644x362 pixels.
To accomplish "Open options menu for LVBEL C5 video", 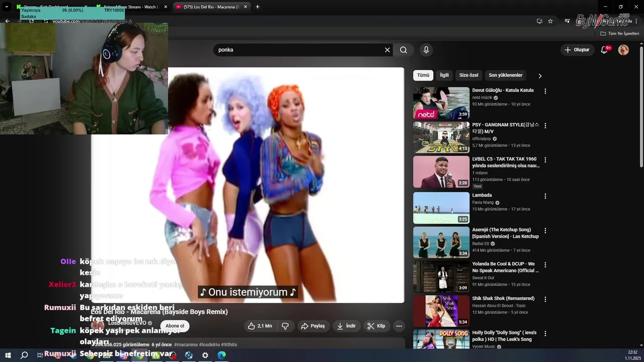I will 545,160.
